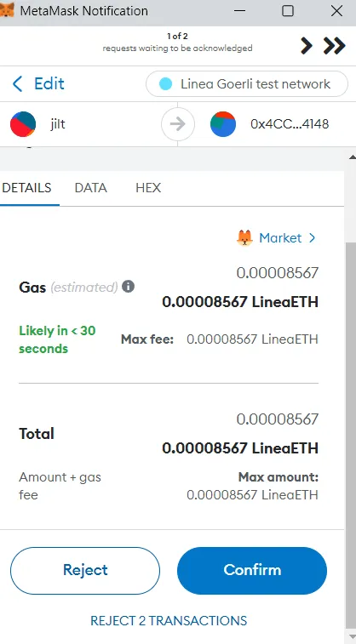Open the Edit link

pyautogui.click(x=49, y=83)
